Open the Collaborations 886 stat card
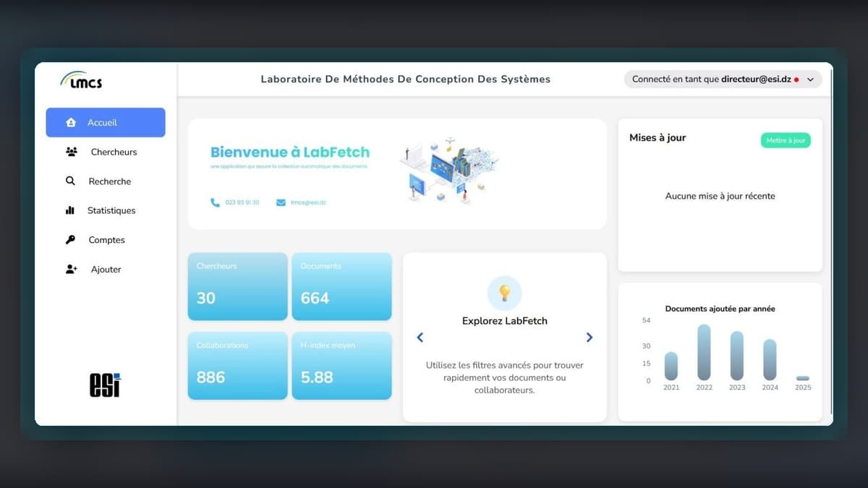Viewport: 868px width, 488px height. [x=238, y=366]
